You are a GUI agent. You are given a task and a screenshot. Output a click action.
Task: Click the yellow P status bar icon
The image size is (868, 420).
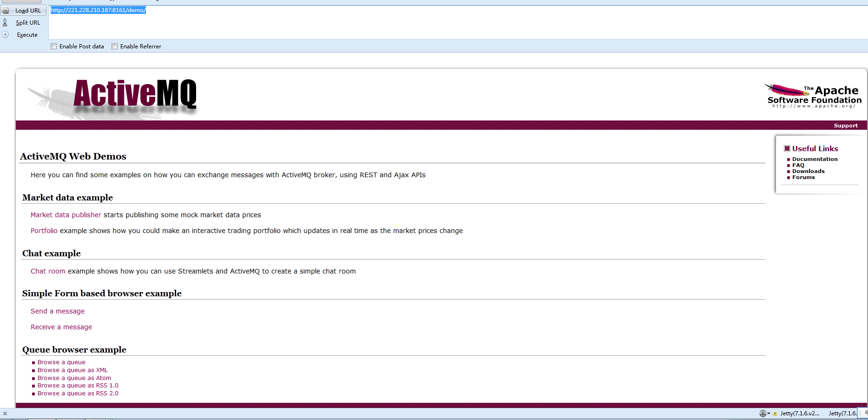[775, 413]
